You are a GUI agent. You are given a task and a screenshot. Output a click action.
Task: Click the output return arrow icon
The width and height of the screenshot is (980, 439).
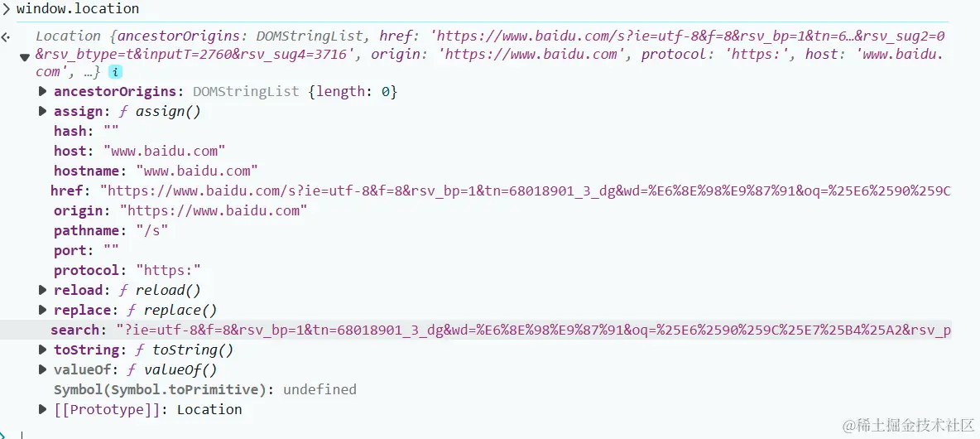(6, 37)
